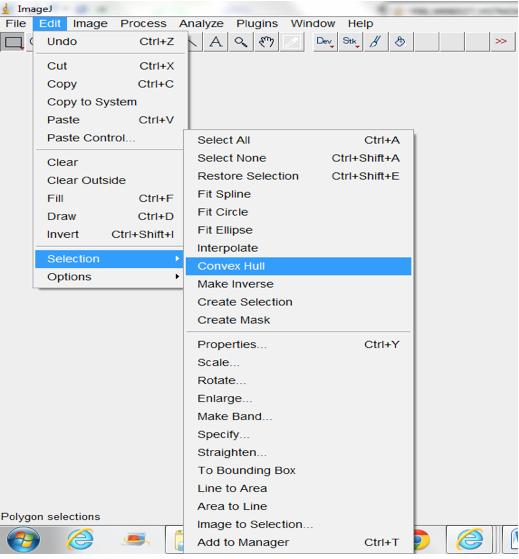The height and width of the screenshot is (559, 519).
Task: Open the Chrome taskbar icon
Action: pos(421,540)
